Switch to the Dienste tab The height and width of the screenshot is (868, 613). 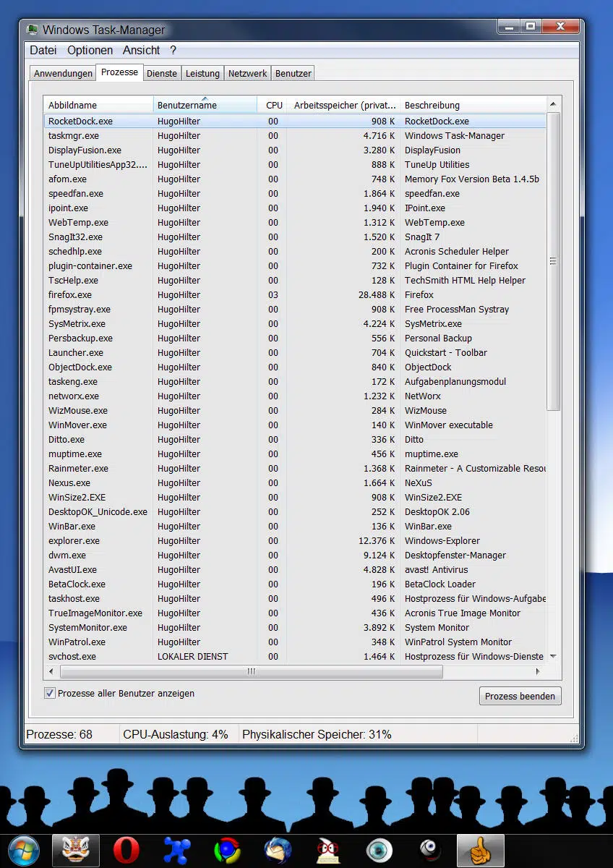tap(161, 73)
